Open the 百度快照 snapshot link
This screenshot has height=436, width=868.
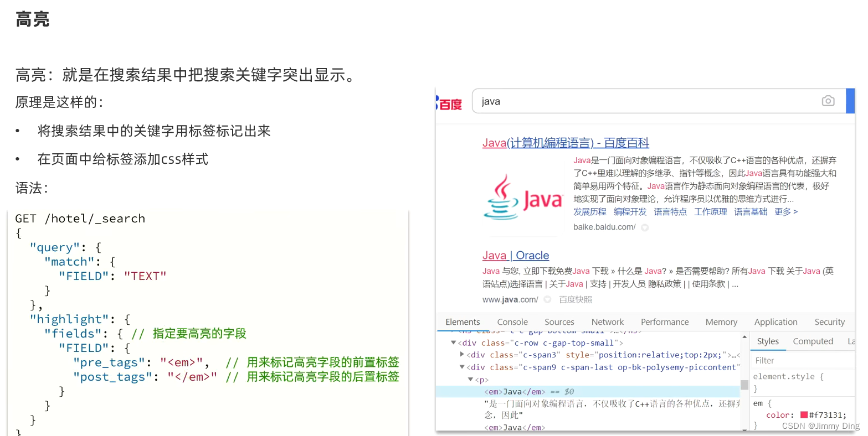click(x=576, y=299)
